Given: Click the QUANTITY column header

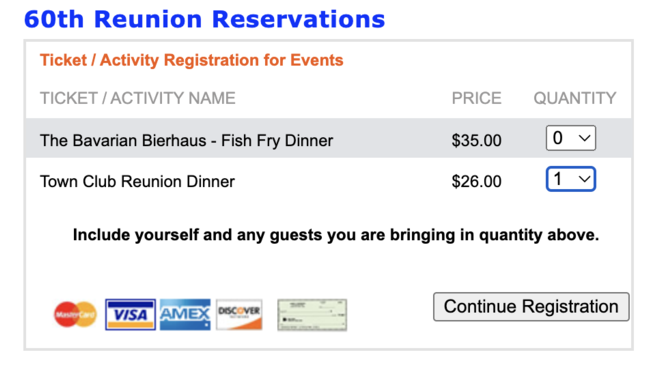Looking at the screenshot, I should click(x=575, y=98).
